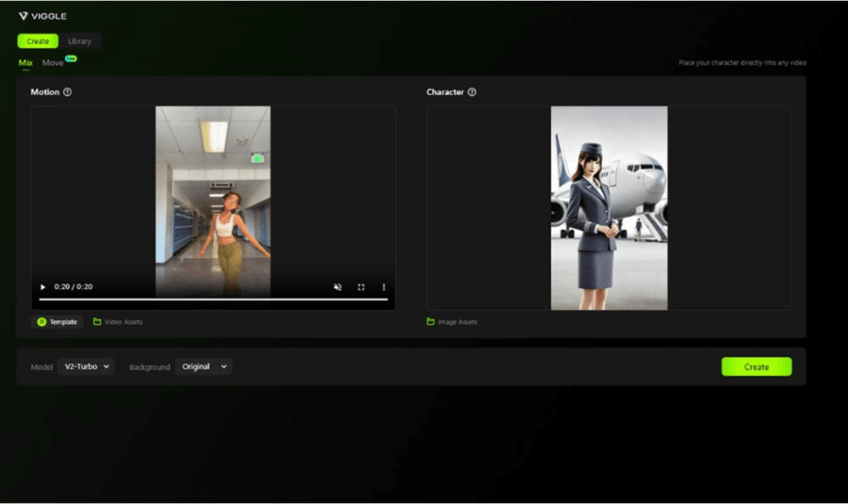Viewport: 848px width, 504px height.
Task: Expand the Model V2-Turbo dropdown
Action: 87,366
